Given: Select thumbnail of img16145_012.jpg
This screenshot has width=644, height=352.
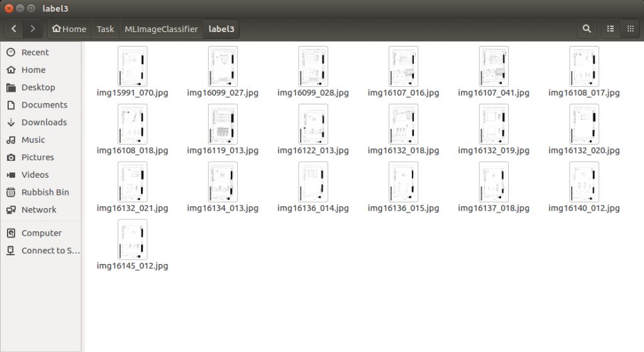Looking at the screenshot, I should point(132,239).
